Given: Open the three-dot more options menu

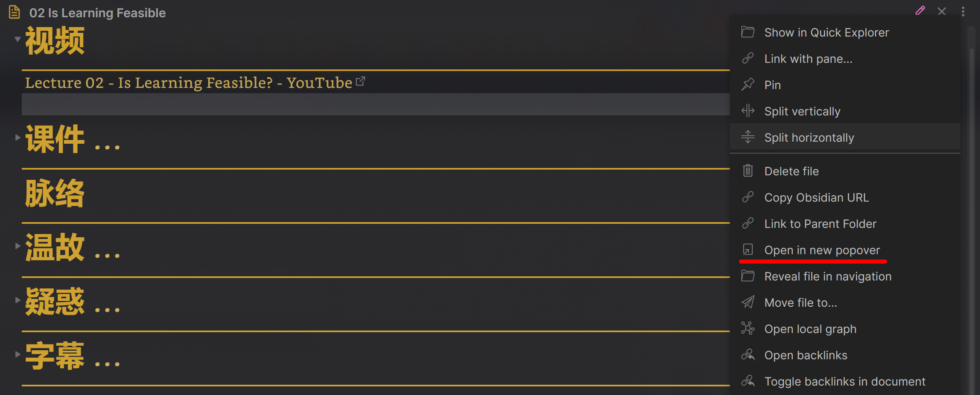Looking at the screenshot, I should pyautogui.click(x=964, y=11).
